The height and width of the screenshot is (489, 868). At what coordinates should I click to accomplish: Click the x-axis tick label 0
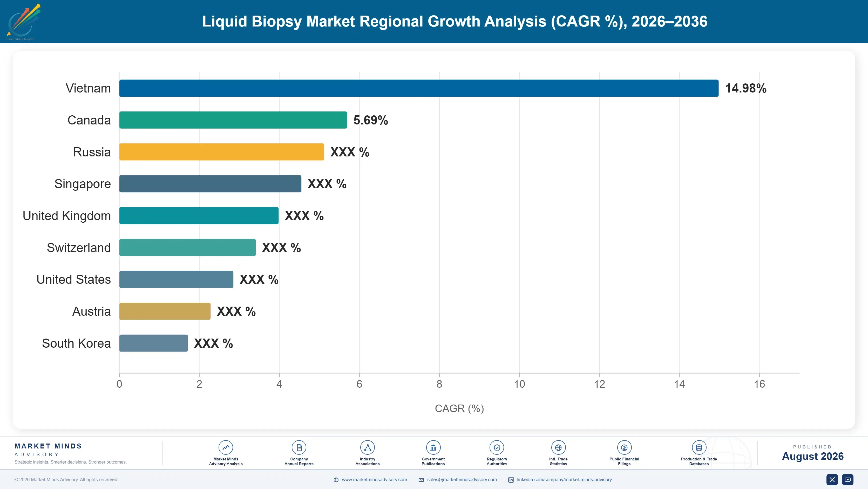coord(119,384)
